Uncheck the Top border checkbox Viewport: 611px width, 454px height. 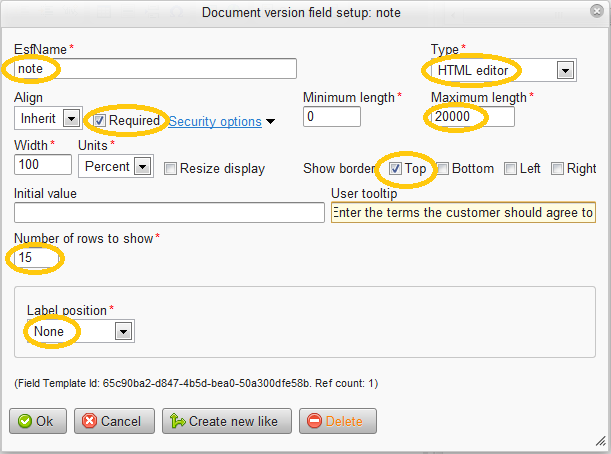coord(395,169)
